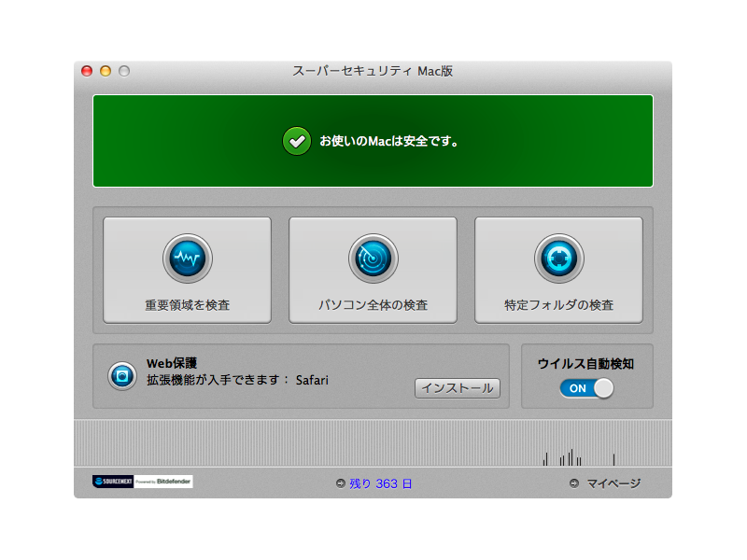
Task: Choose the 特定フォルダの検査 text label
Action: 558,305
